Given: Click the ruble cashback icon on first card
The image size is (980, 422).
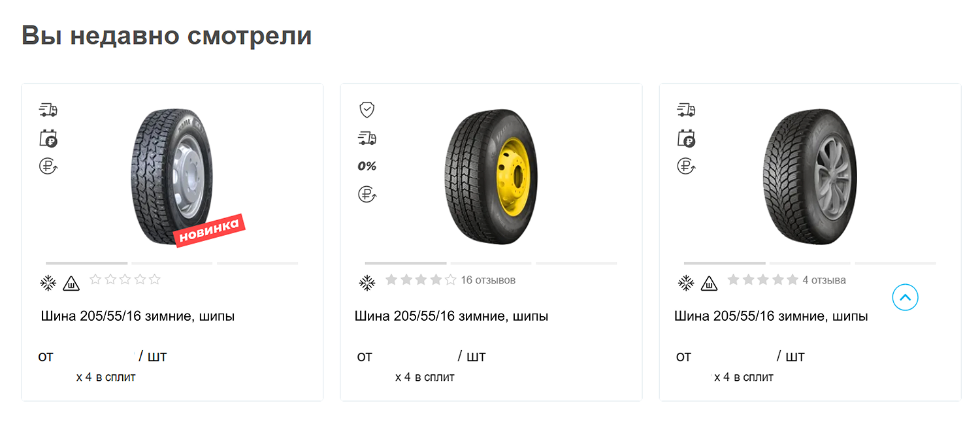Looking at the screenshot, I should point(48,167).
